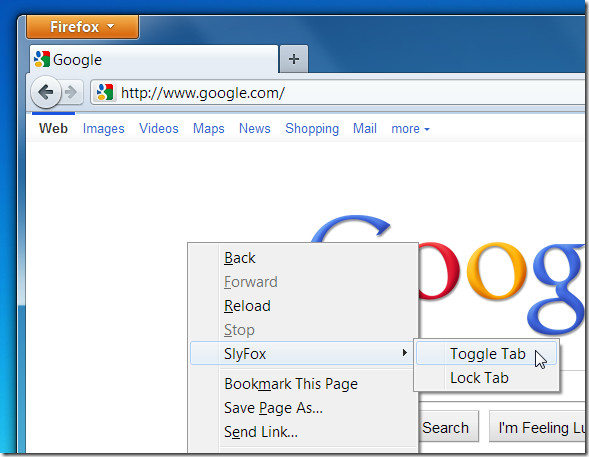Click the Google Search button

(x=448, y=427)
